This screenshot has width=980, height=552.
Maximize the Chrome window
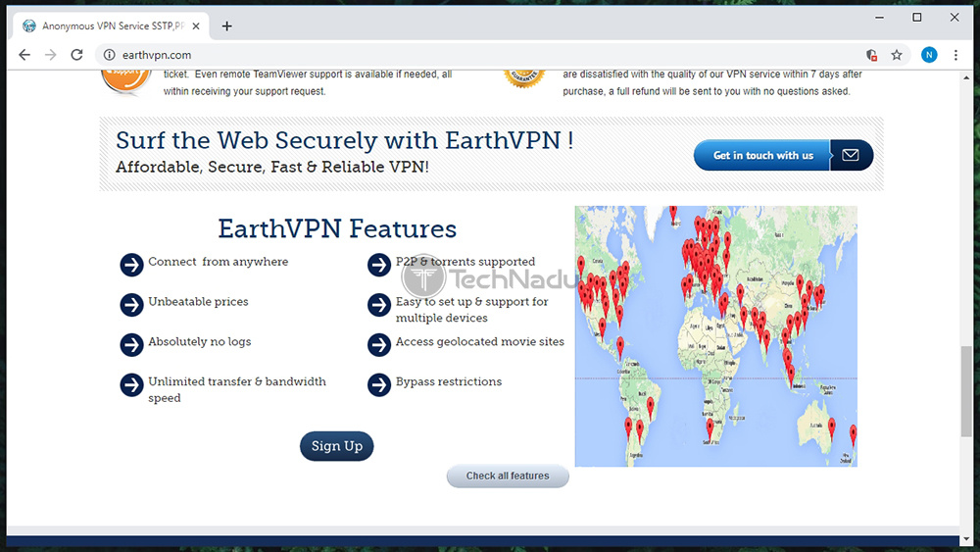click(917, 18)
